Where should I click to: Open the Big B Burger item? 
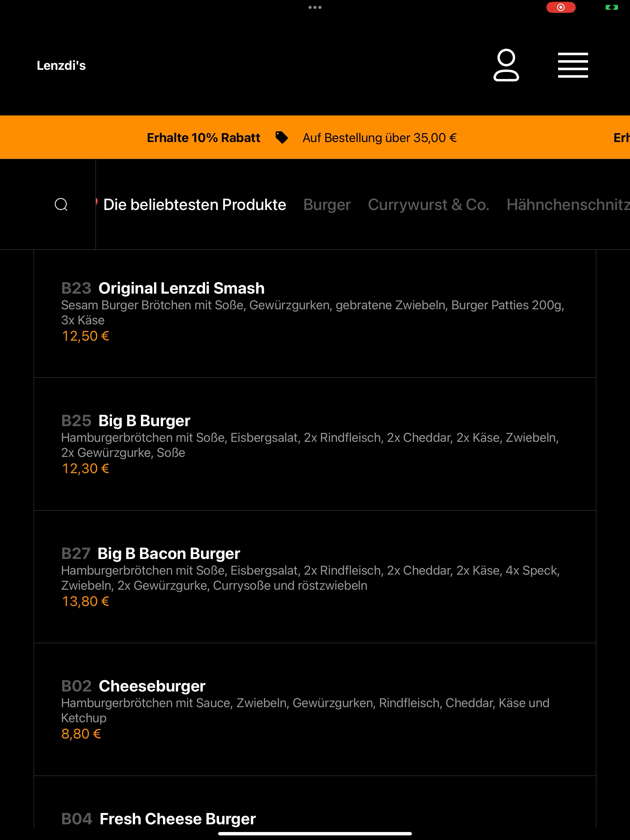(315, 444)
